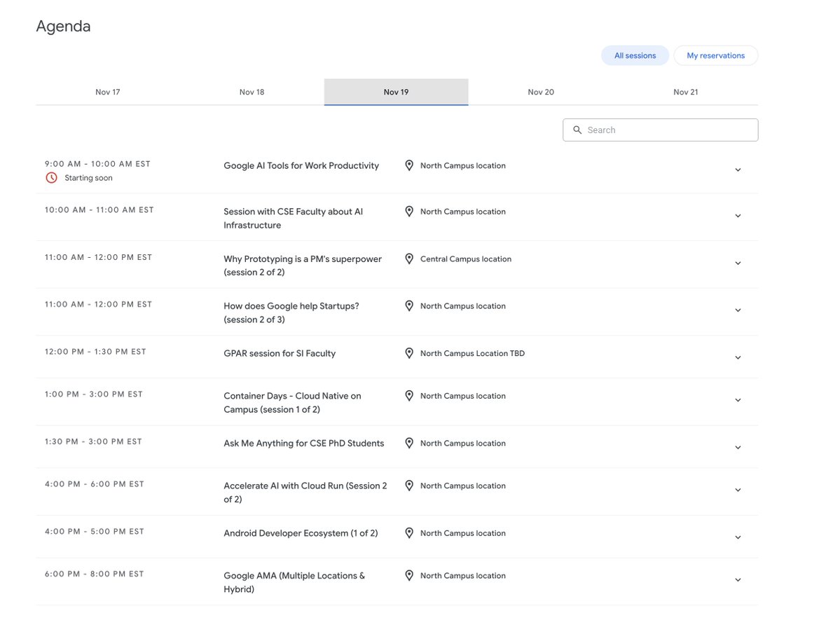Click the Google AMA (Multiple Locations & Hybrid) title
This screenshot has height=632, width=840.
tap(294, 582)
